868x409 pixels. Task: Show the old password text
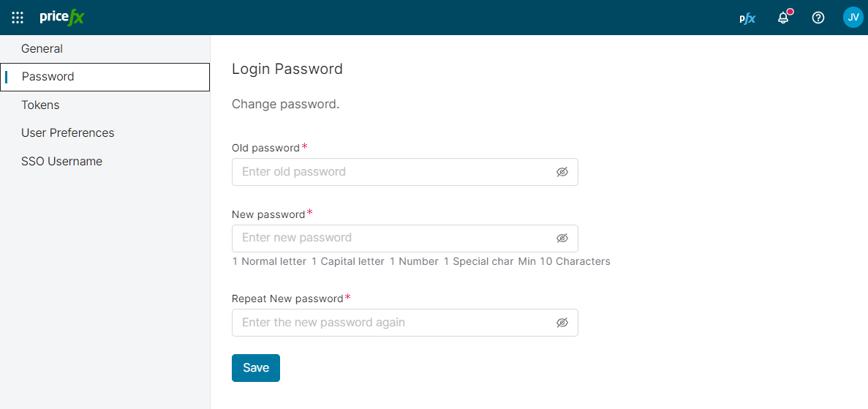[562, 172]
